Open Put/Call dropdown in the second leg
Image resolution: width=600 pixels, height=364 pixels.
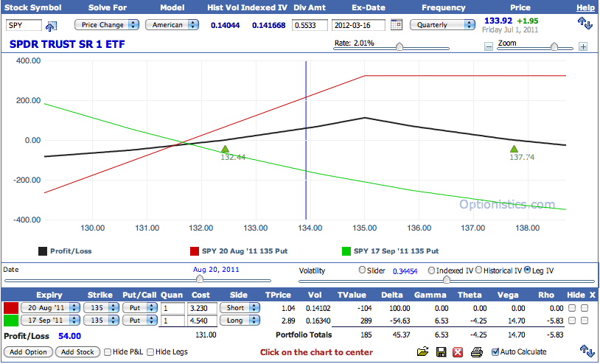pyautogui.click(x=140, y=320)
